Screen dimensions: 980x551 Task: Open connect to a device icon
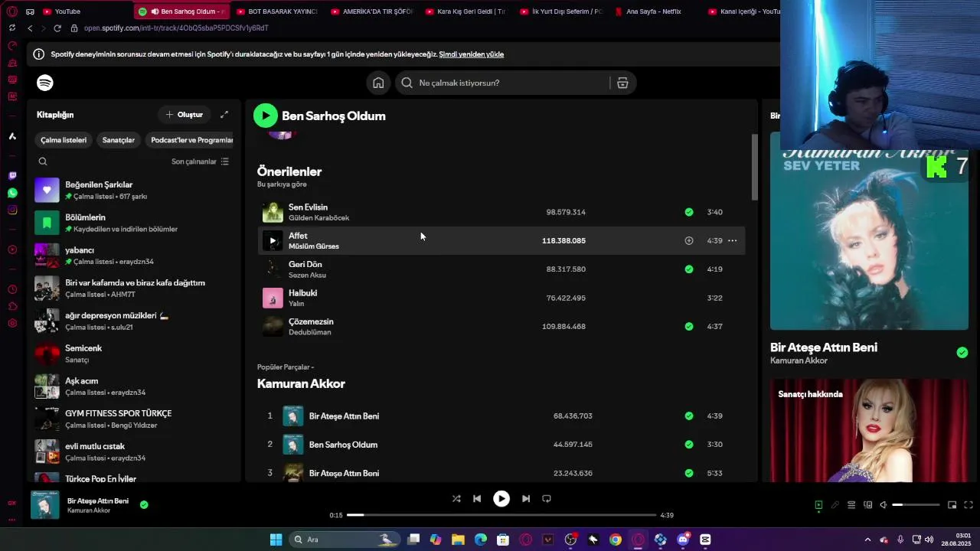[x=868, y=505]
